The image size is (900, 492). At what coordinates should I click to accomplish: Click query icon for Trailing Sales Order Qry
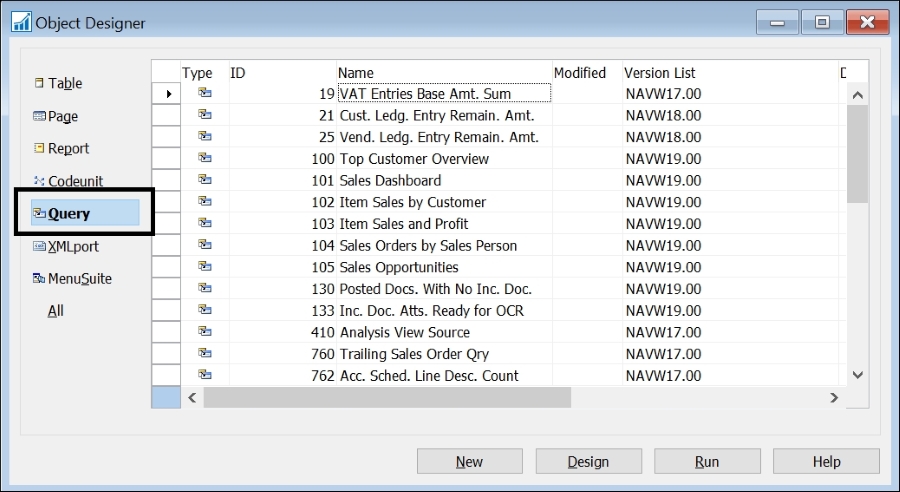coord(205,354)
